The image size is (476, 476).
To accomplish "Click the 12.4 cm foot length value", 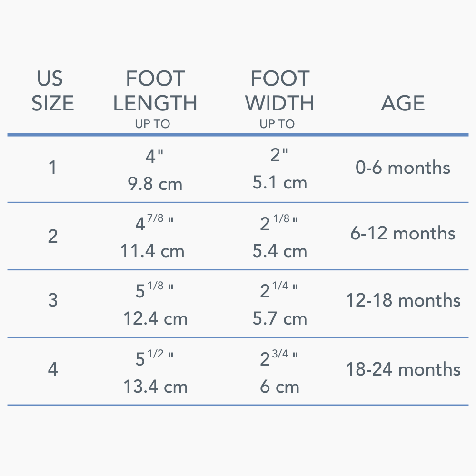I will pyautogui.click(x=155, y=318).
